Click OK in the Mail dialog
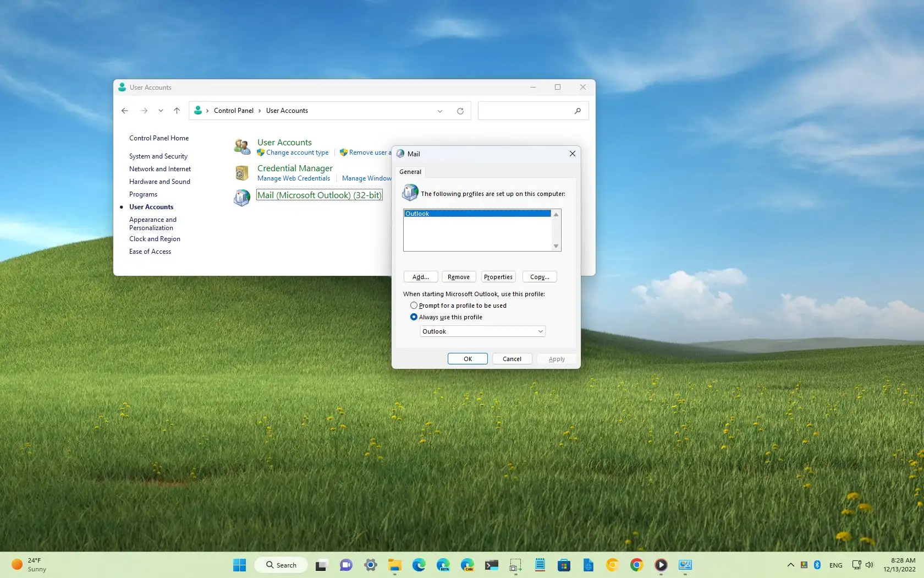Viewport: 924px width, 578px height. pyautogui.click(x=468, y=359)
